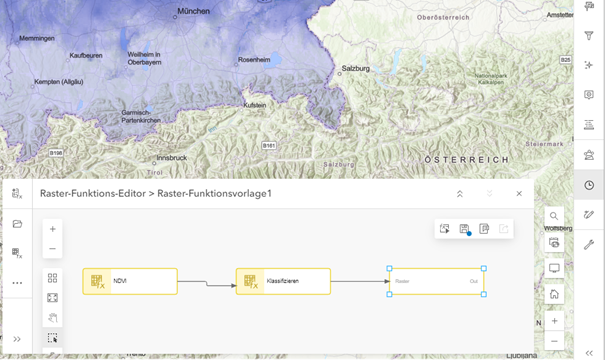Click the Raster-Funktions-Editor breadcrumb text
The height and width of the screenshot is (360, 605).
pyautogui.click(x=93, y=193)
